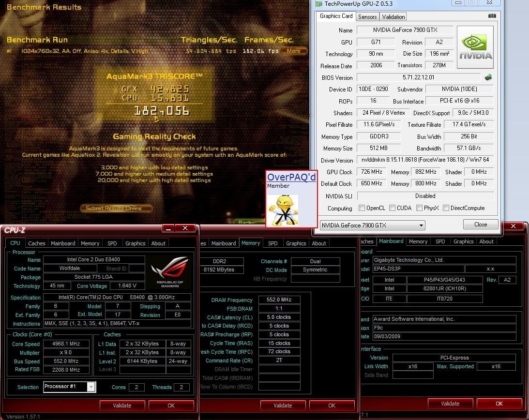Open the SPD tab in left CPU-Z window
The height and width of the screenshot is (420, 529).
112,243
